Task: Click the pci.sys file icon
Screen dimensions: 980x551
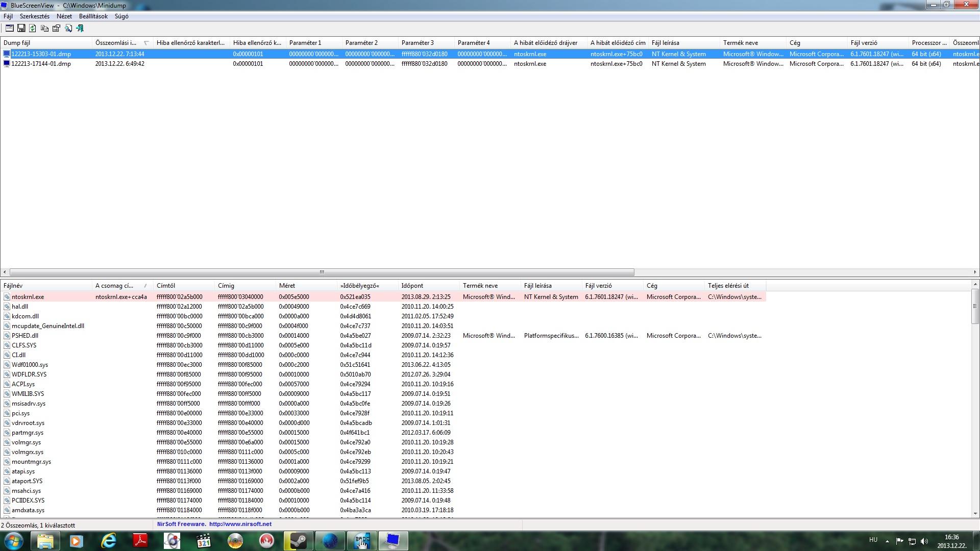Action: point(7,413)
